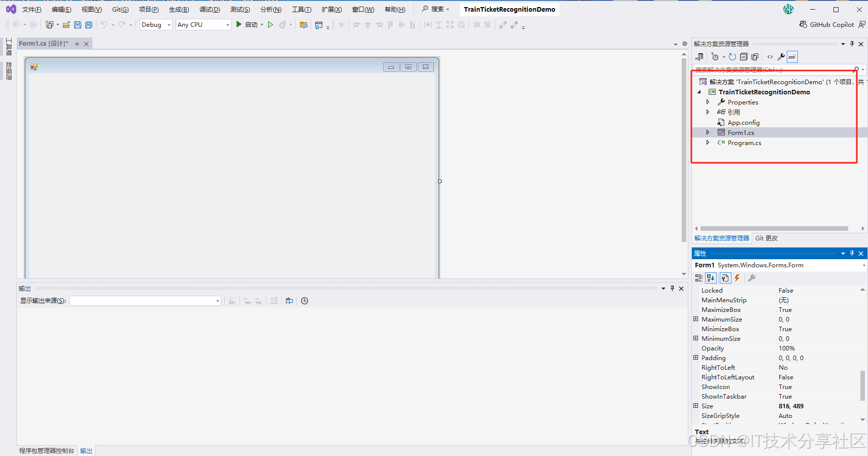Click the New Project toolbar icon
The width and height of the screenshot is (868, 456).
[x=49, y=24]
